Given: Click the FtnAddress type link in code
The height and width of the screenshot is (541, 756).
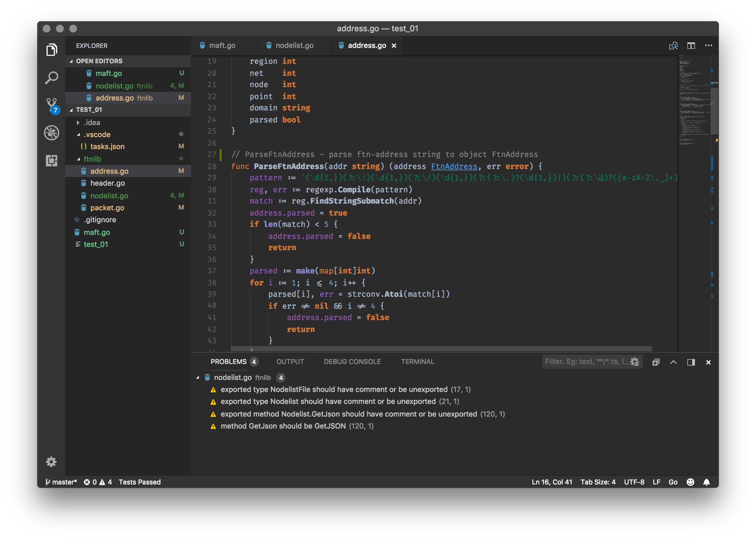Looking at the screenshot, I should tap(454, 166).
